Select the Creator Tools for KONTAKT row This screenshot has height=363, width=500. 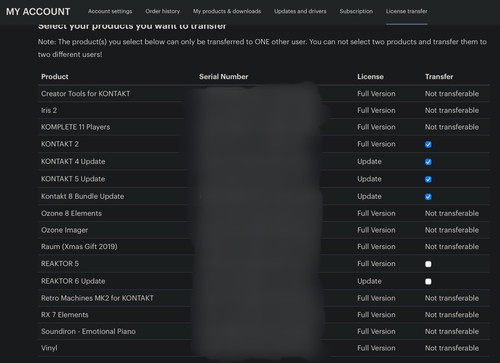264,94
